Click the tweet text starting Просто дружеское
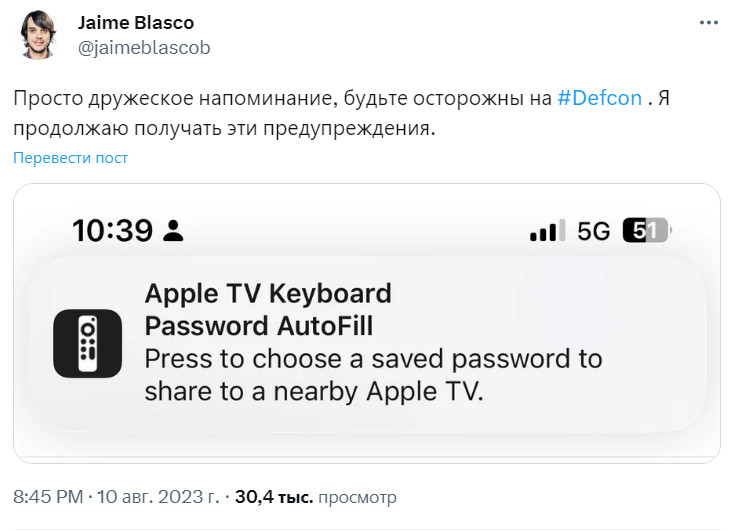Viewport: 733px width, 531px height. (341, 113)
